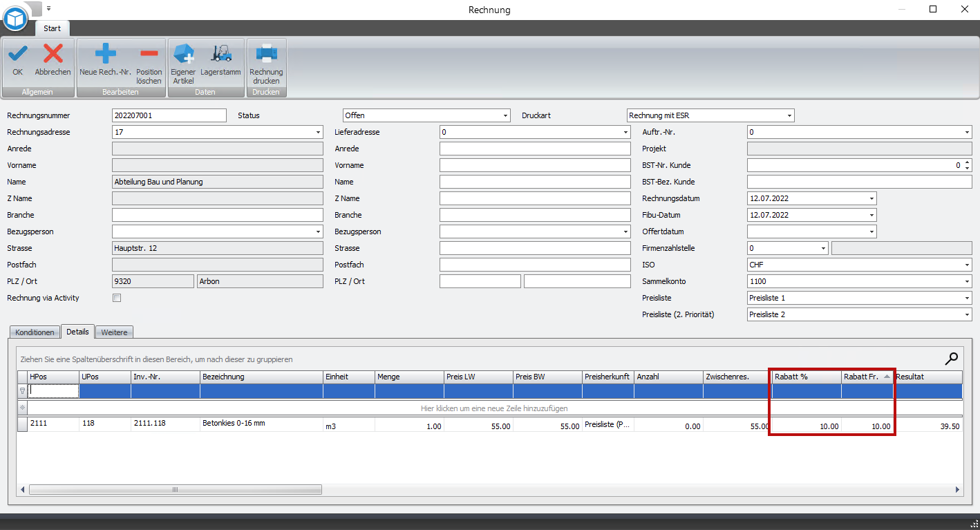
Task: Click the Rechnung drucken printer icon
Action: tap(266, 55)
